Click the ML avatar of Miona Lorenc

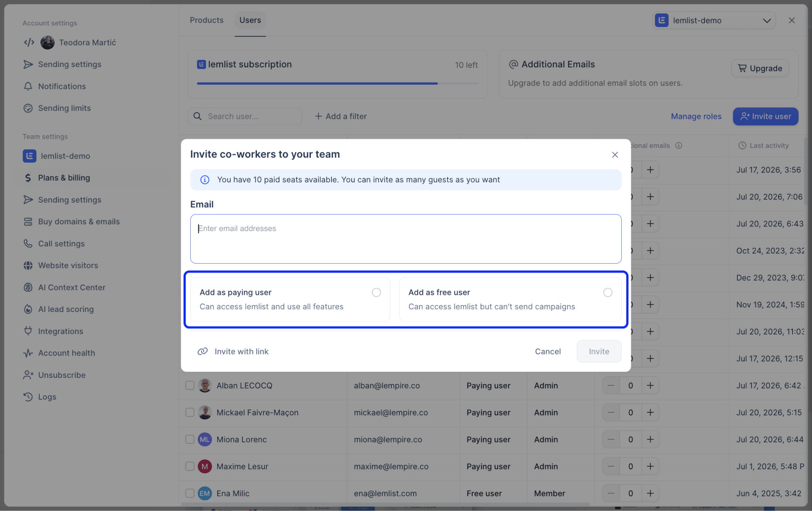205,440
